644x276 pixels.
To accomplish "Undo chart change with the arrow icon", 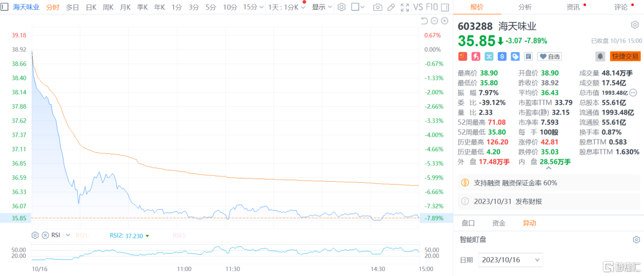I will coord(425,21).
